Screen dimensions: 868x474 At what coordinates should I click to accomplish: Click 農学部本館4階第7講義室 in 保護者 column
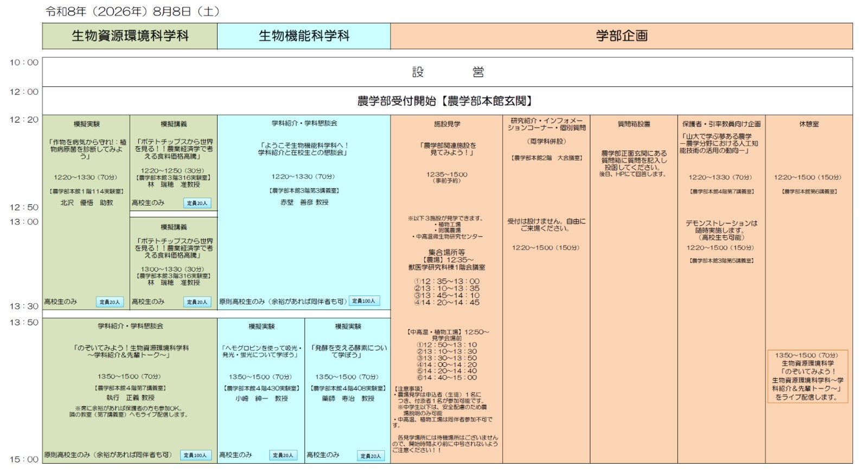click(722, 191)
